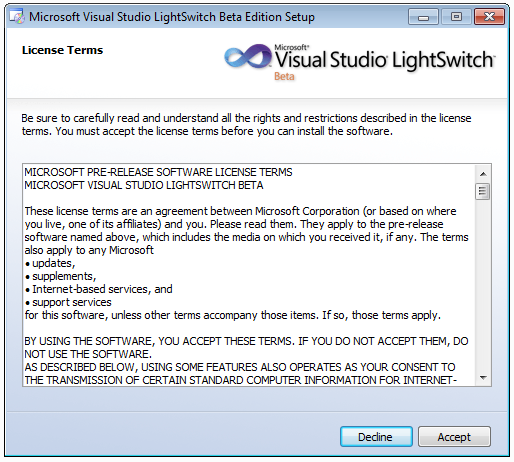This screenshot has width=514, height=462.
Task: Maximize the setup window
Action: pos(456,17)
